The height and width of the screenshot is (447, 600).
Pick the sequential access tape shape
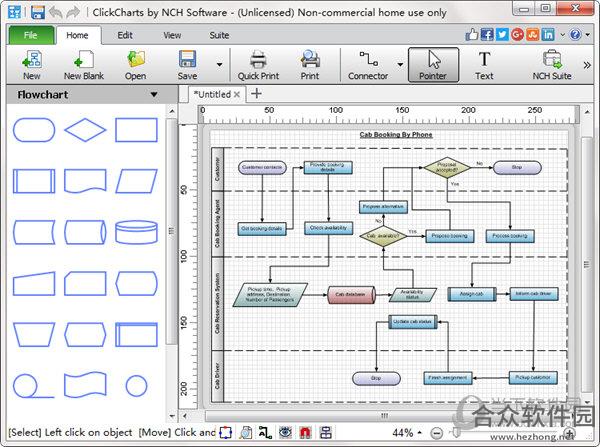[x=33, y=386]
